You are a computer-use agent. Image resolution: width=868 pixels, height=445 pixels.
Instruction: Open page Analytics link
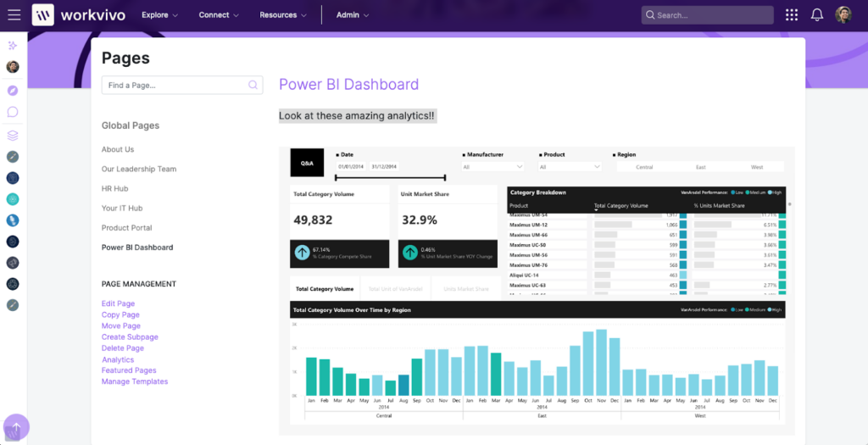click(118, 359)
